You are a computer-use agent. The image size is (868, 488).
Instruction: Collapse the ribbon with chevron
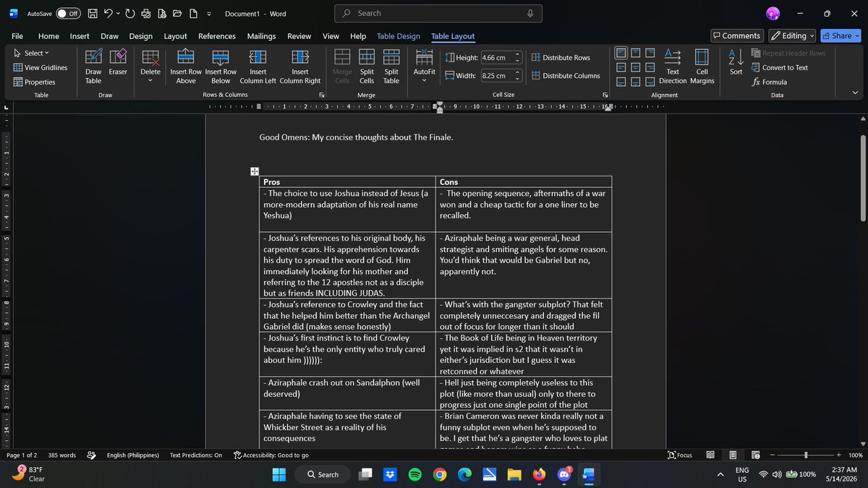pos(856,93)
